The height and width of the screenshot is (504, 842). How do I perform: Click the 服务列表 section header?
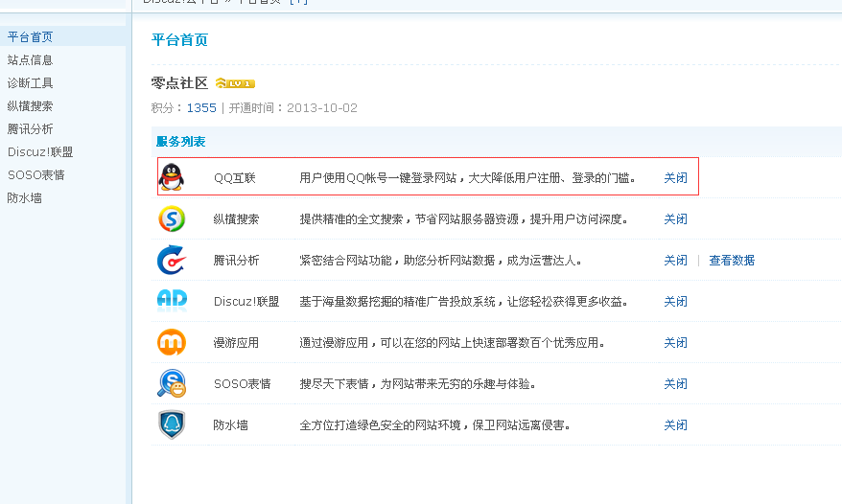click(x=181, y=142)
